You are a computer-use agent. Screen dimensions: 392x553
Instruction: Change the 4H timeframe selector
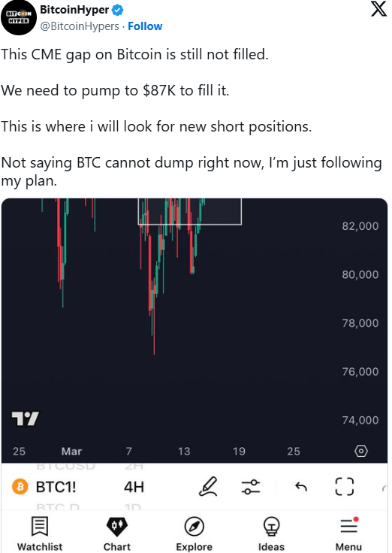(134, 487)
